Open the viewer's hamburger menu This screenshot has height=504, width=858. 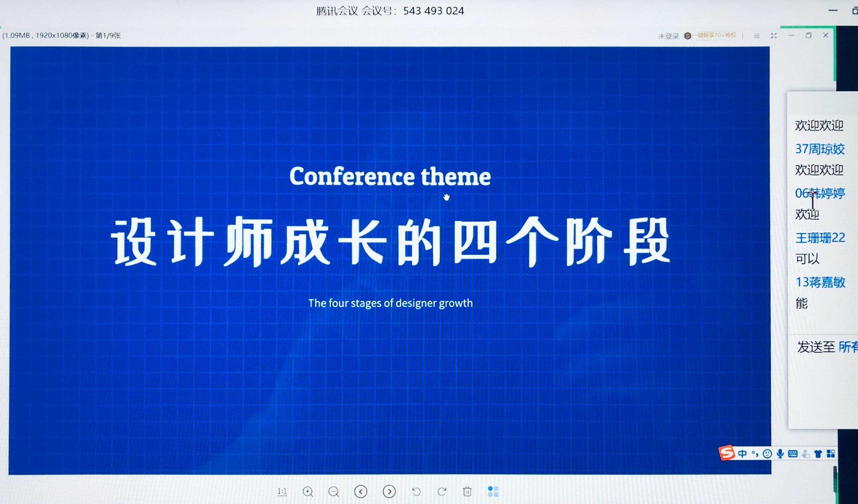point(757,36)
